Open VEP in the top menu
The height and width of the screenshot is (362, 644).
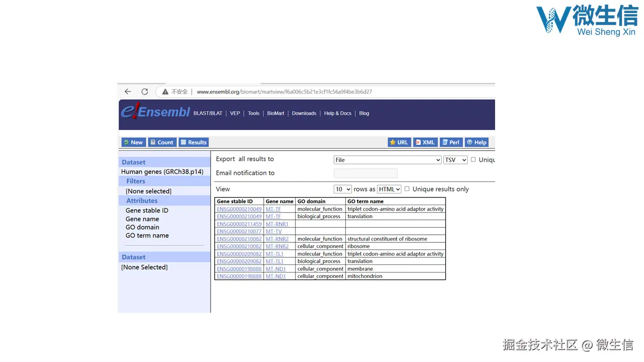click(235, 113)
